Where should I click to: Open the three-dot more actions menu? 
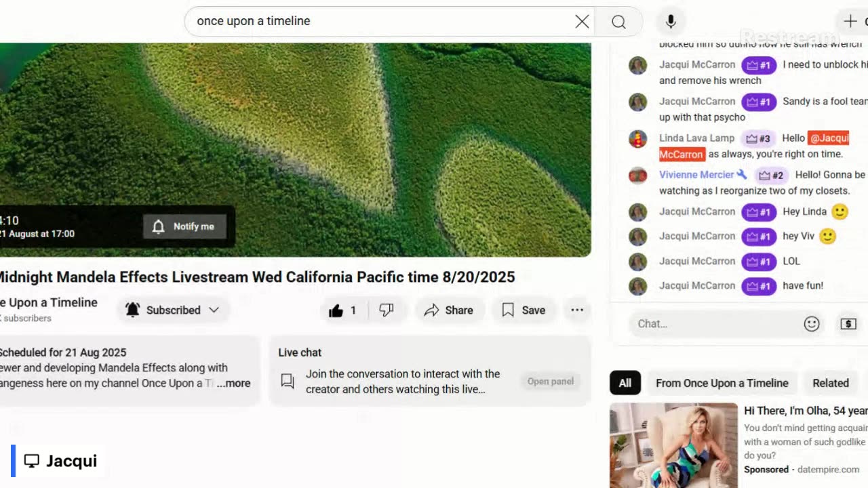(577, 310)
